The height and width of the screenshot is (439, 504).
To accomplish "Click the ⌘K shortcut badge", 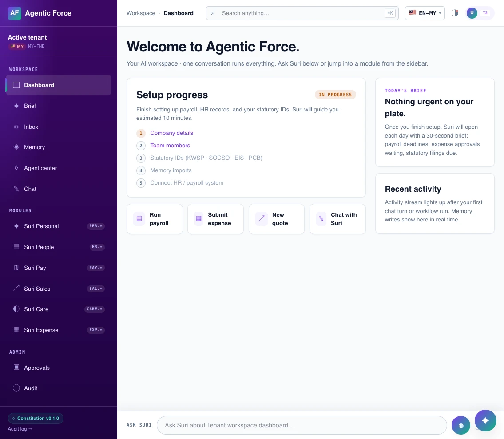I will (x=390, y=13).
